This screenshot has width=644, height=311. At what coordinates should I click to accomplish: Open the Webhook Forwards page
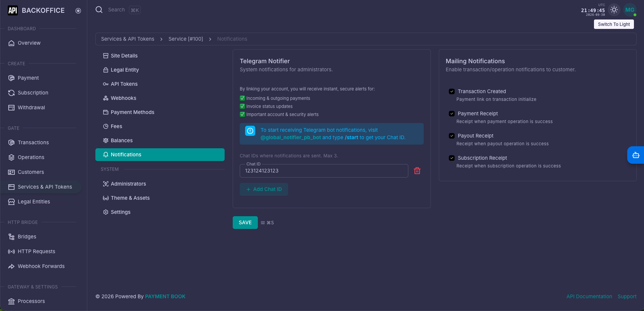point(41,266)
